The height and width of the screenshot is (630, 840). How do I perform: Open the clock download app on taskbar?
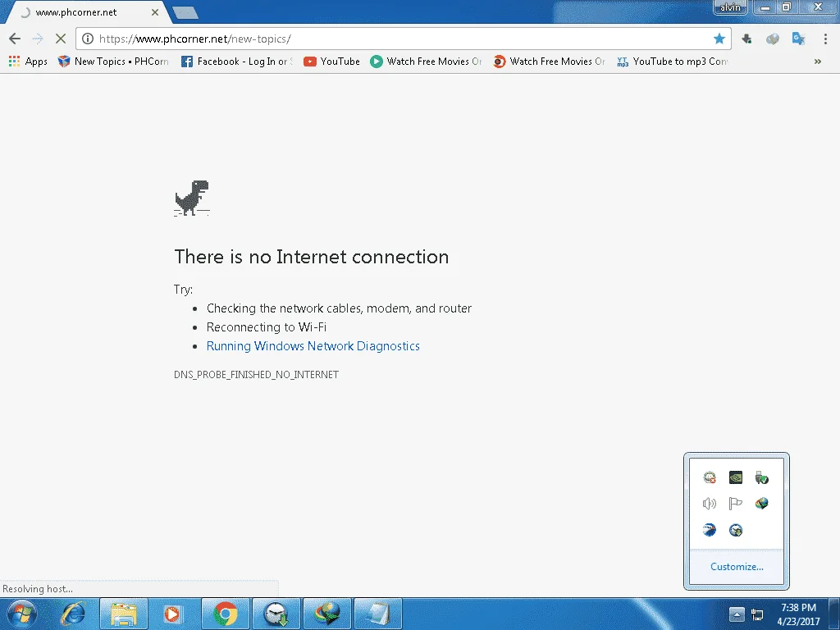276,614
